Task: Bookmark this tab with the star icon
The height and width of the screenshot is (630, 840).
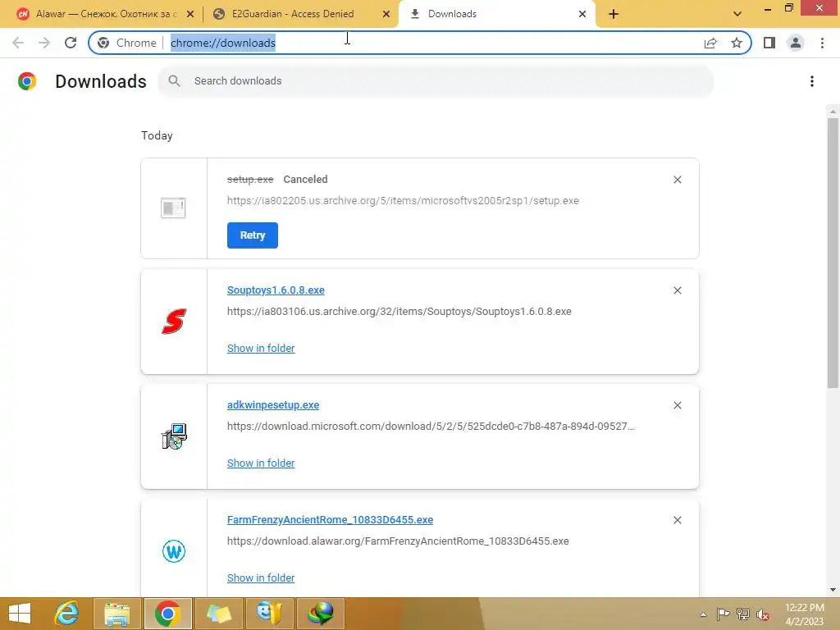Action: (737, 43)
